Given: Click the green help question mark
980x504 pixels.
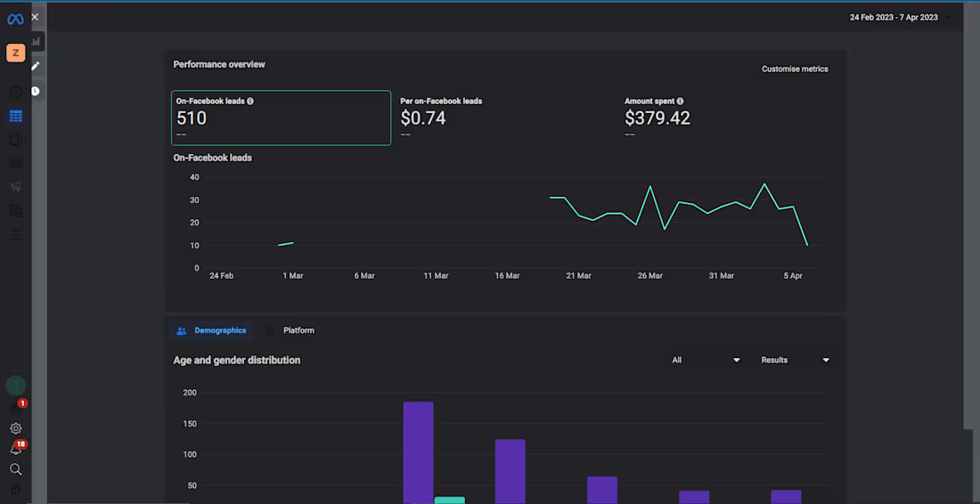Looking at the screenshot, I should pos(15,386).
